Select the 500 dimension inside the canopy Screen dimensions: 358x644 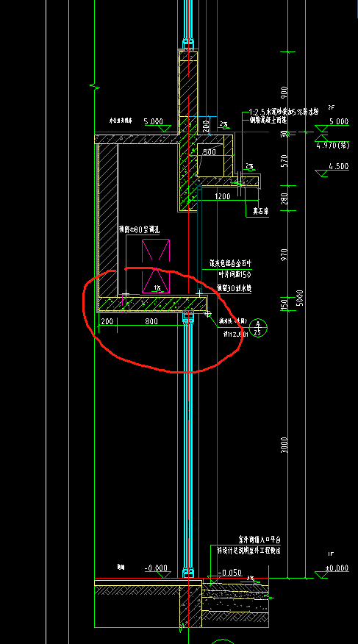pos(210,152)
